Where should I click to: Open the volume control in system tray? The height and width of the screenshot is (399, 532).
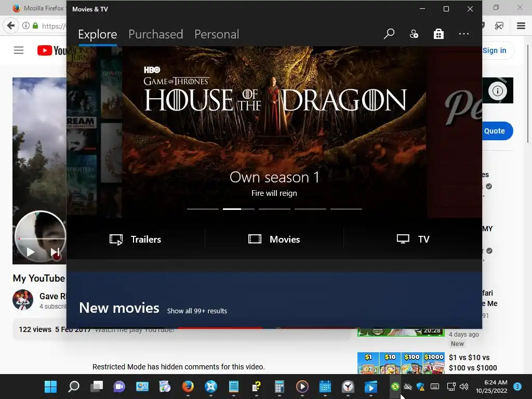coord(464,387)
